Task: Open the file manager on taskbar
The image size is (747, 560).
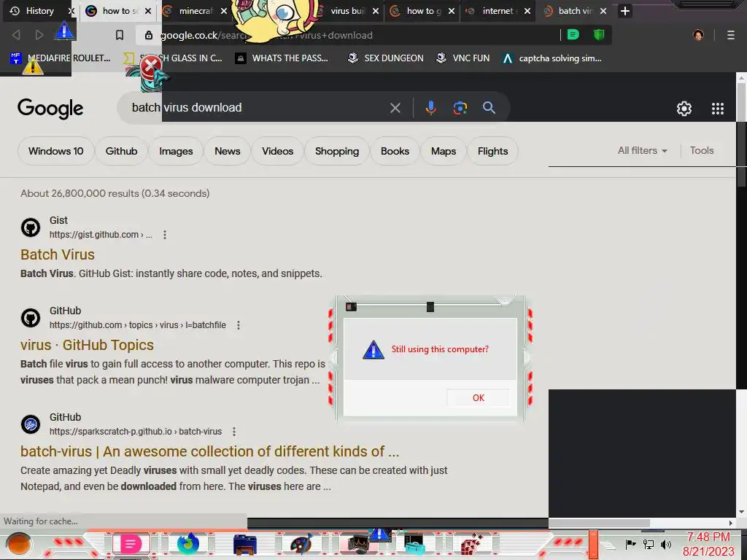Action: tap(245, 545)
